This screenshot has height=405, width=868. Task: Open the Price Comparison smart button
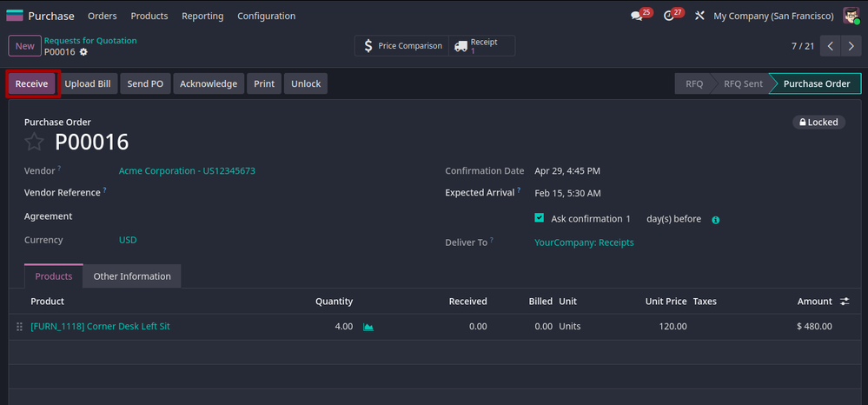(x=402, y=46)
